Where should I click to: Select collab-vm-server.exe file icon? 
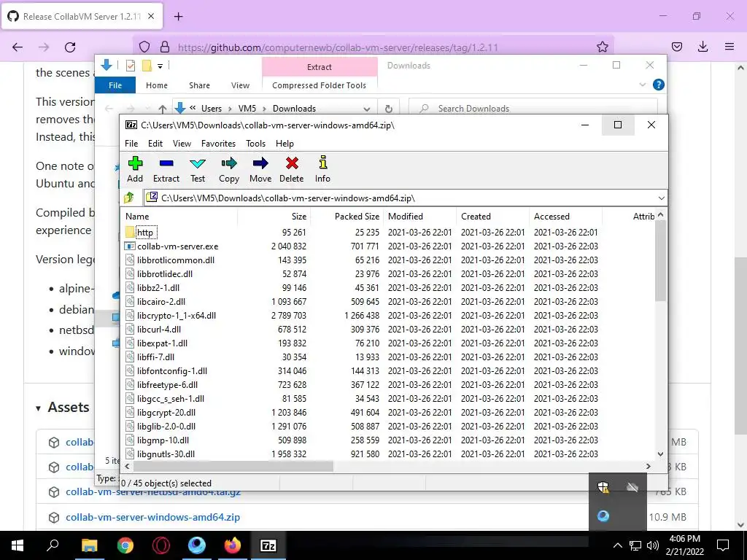coord(130,246)
